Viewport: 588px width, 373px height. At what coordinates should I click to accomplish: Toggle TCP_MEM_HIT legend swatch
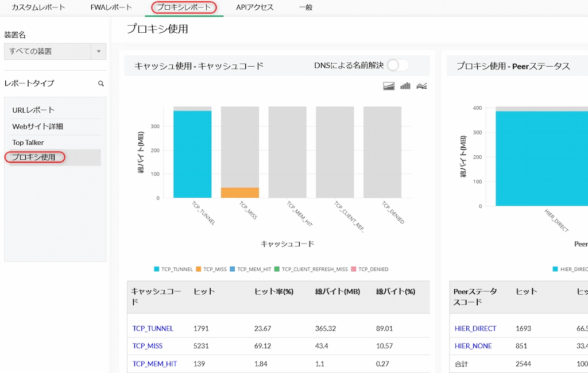232,269
